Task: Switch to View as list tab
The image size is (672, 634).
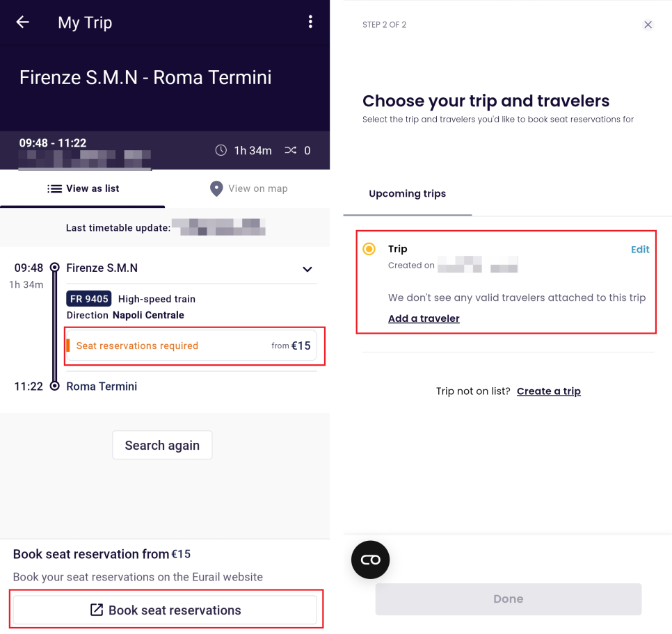Action: coord(83,188)
